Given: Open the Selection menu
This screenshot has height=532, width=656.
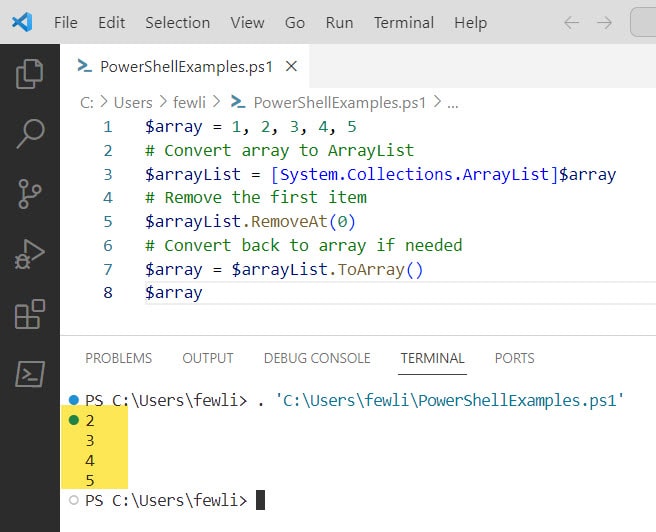Looking at the screenshot, I should tap(177, 23).
